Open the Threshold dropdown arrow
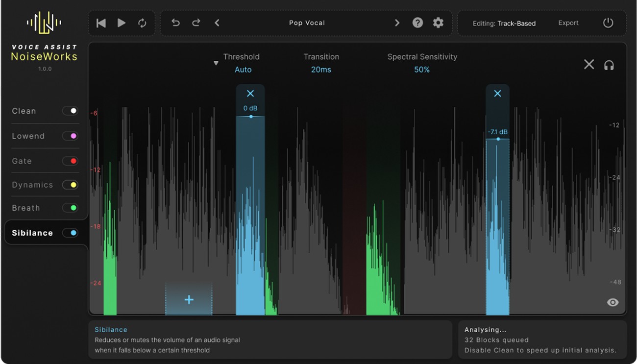The width and height of the screenshot is (637, 364). pyautogui.click(x=216, y=63)
